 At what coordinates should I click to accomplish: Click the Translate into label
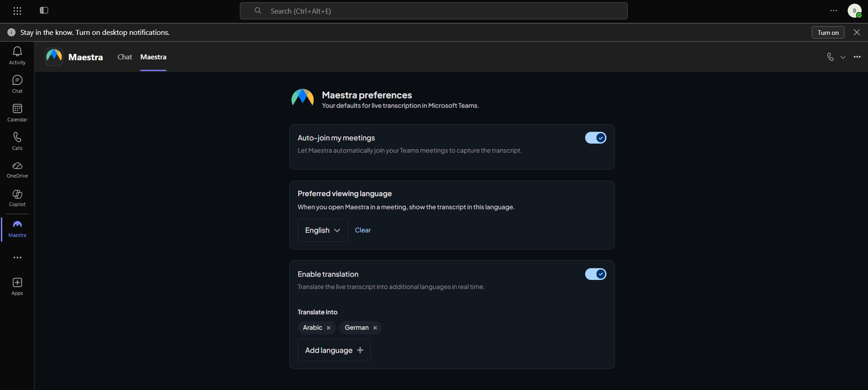(317, 312)
